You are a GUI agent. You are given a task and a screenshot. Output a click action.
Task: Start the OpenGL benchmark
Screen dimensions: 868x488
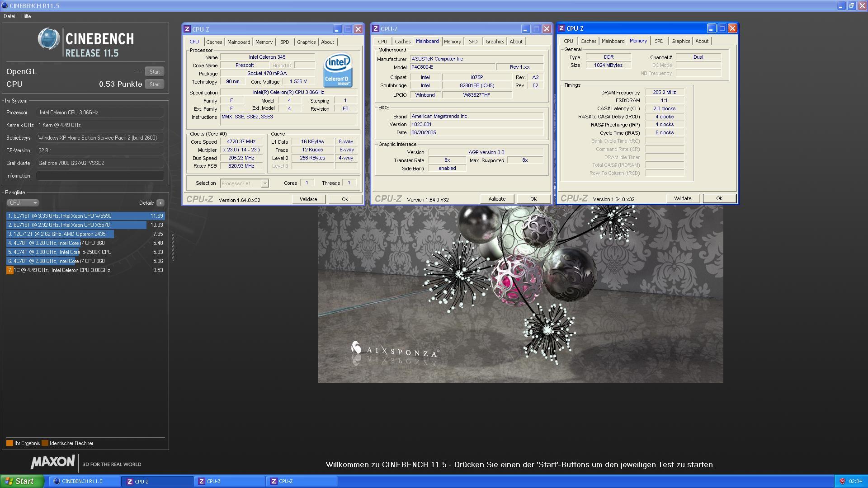[x=155, y=72]
